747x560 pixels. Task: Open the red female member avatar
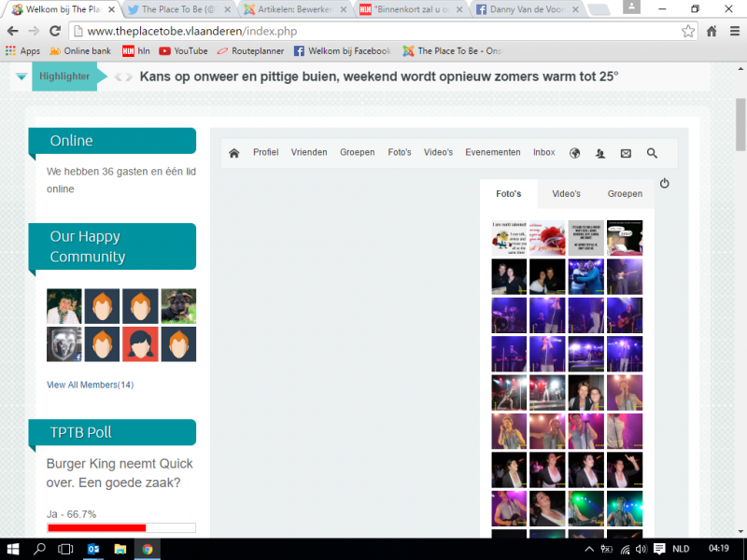(140, 343)
